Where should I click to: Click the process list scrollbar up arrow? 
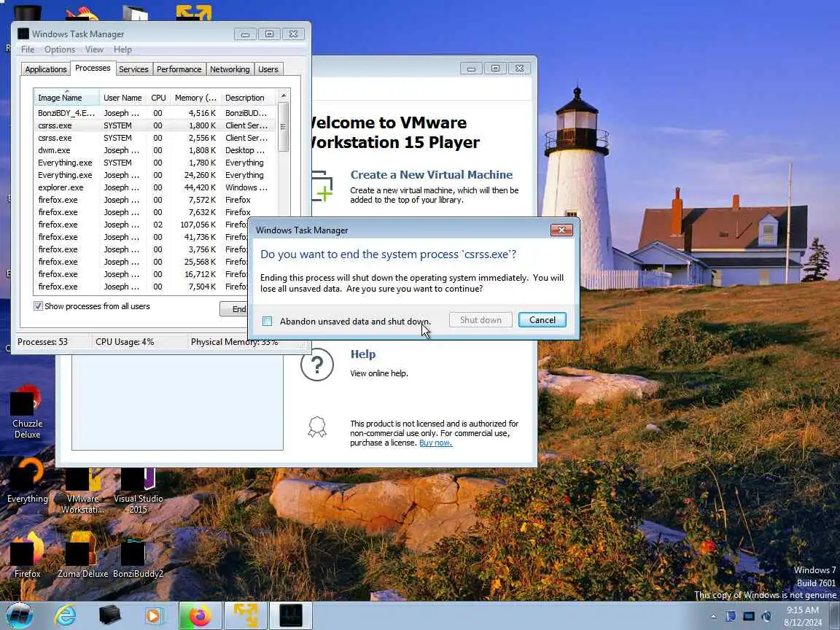(x=284, y=96)
